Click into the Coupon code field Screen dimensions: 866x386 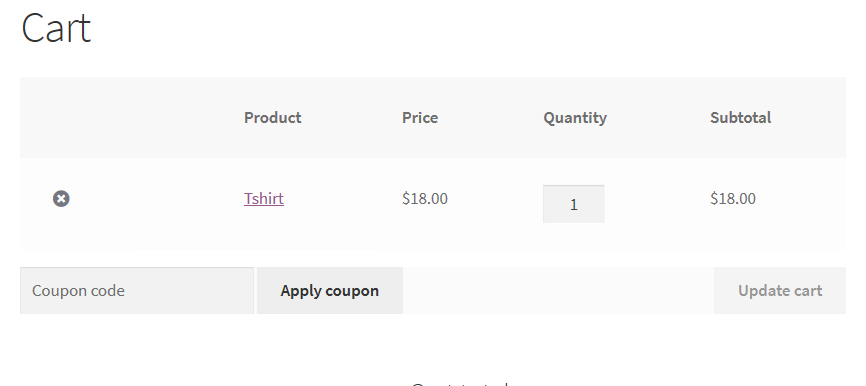[137, 290]
